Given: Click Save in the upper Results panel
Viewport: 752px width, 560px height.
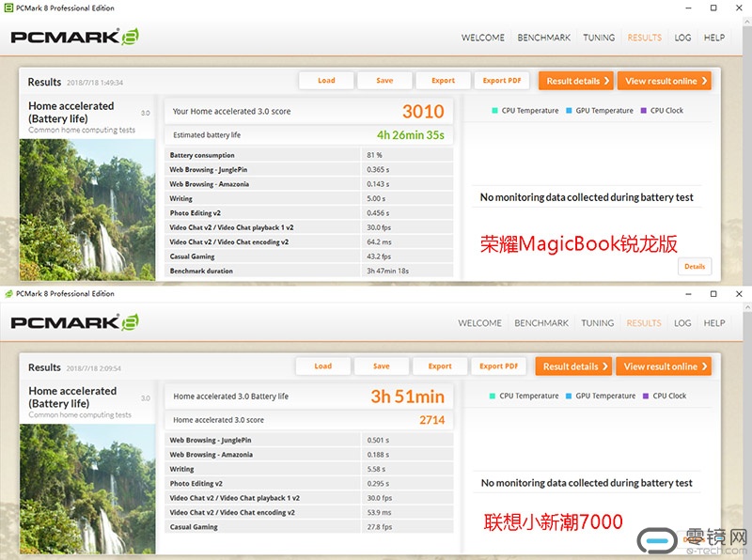Looking at the screenshot, I should pyautogui.click(x=384, y=81).
